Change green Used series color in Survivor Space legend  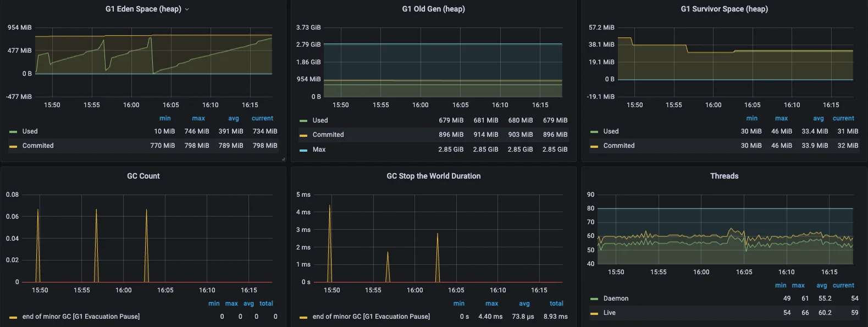click(594, 132)
